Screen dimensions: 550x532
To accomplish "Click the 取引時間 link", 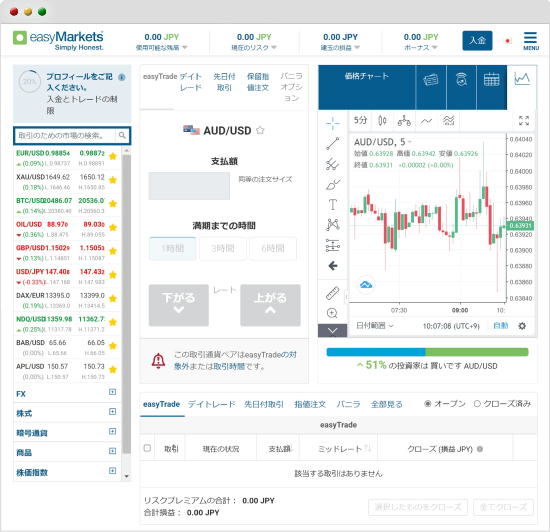I will pos(229,366).
